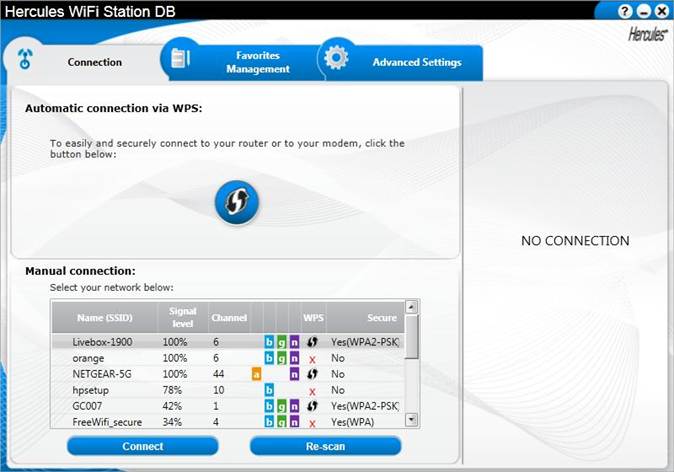Switch to the Favorites Management tab
This screenshot has width=674, height=472.
[257, 62]
